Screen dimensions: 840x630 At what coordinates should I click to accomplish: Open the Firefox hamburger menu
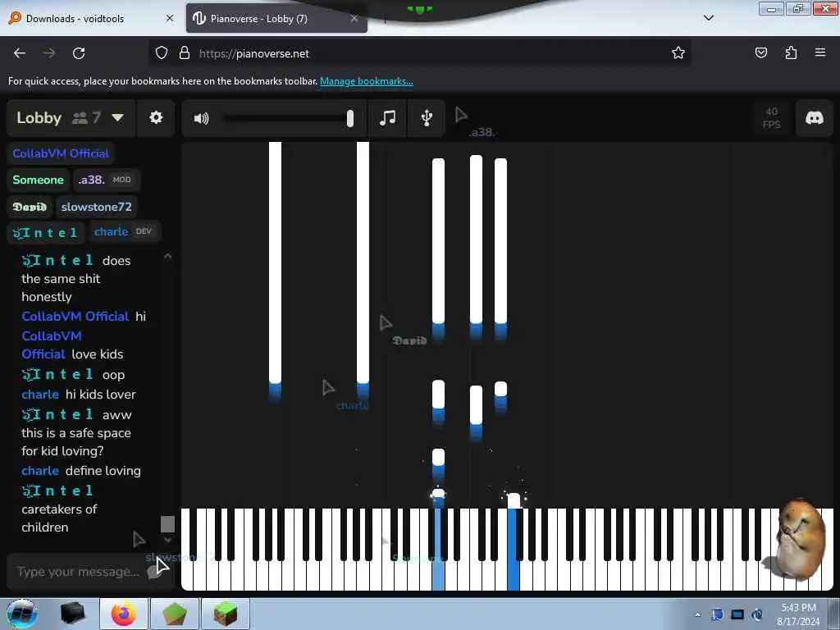pos(820,52)
